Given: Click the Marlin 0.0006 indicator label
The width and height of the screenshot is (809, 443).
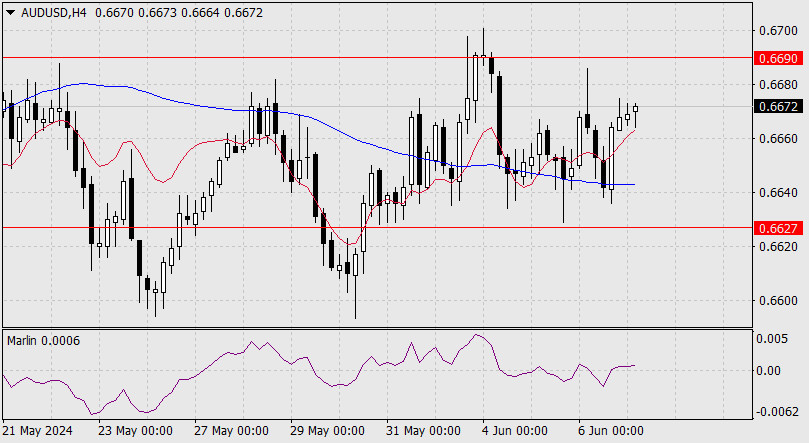Looking at the screenshot, I should (43, 341).
